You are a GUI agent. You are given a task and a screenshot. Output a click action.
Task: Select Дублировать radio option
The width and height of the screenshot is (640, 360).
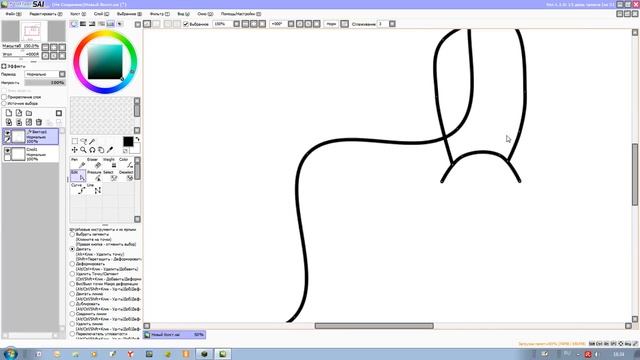[x=72, y=304]
